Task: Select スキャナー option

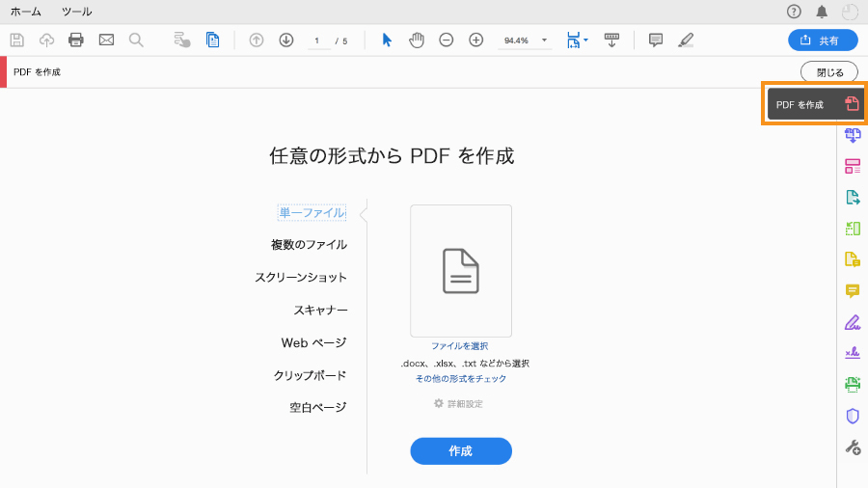Action: [x=320, y=310]
